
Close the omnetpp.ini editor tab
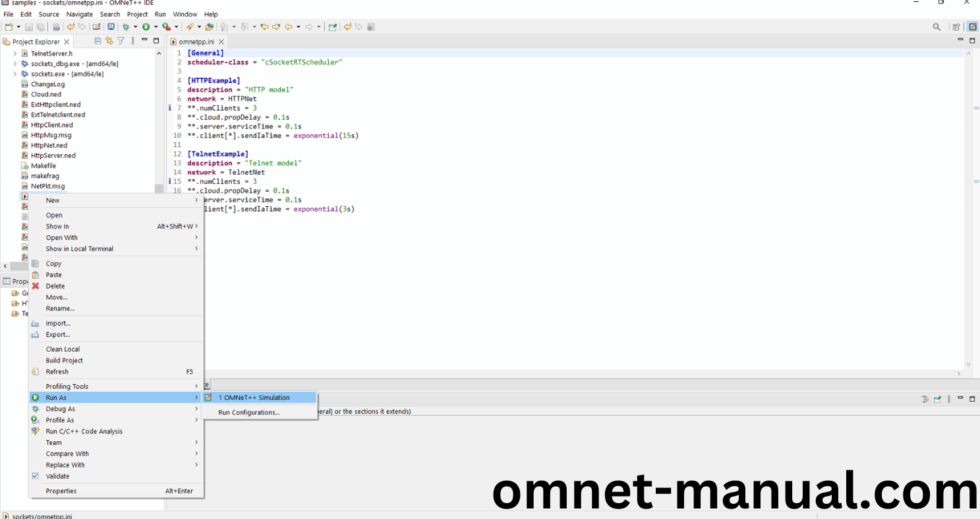[x=221, y=41]
